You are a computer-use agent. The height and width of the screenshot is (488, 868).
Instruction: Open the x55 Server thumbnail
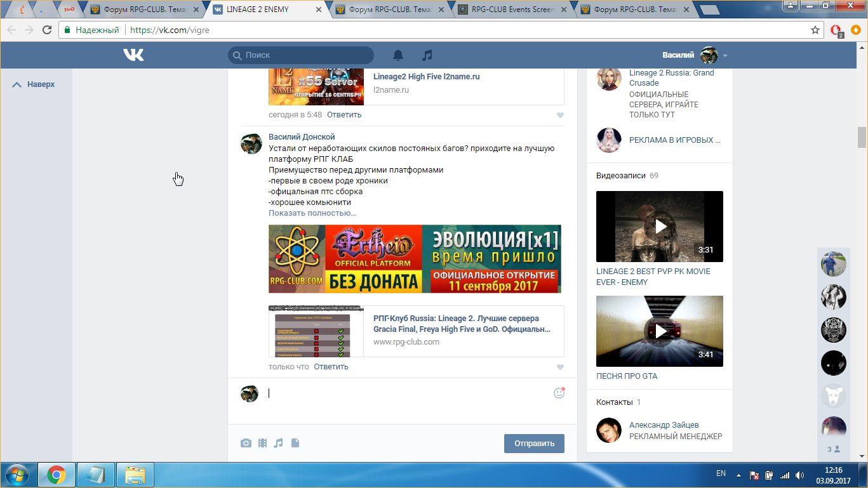316,86
